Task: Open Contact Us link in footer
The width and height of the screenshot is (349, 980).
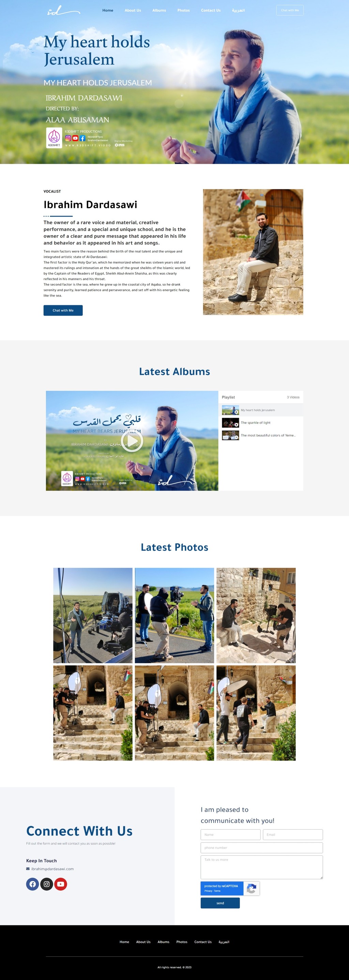Action: click(x=203, y=941)
